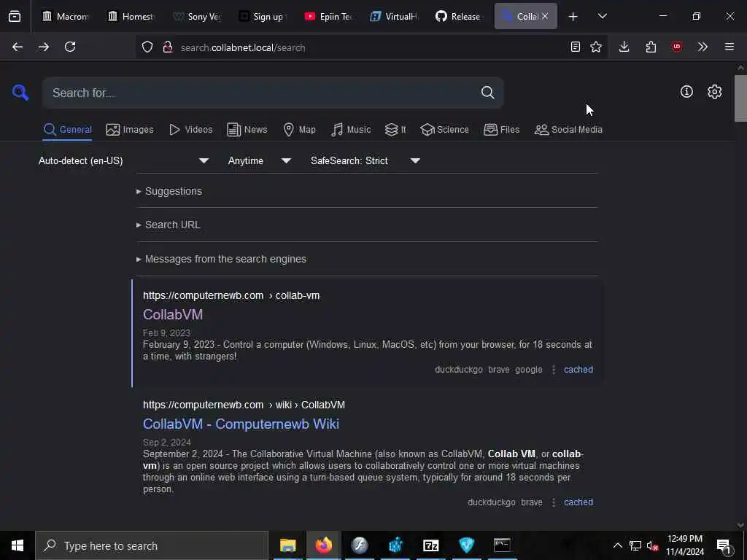Open File Explorer from taskbar
747x560 pixels.
tap(287, 545)
